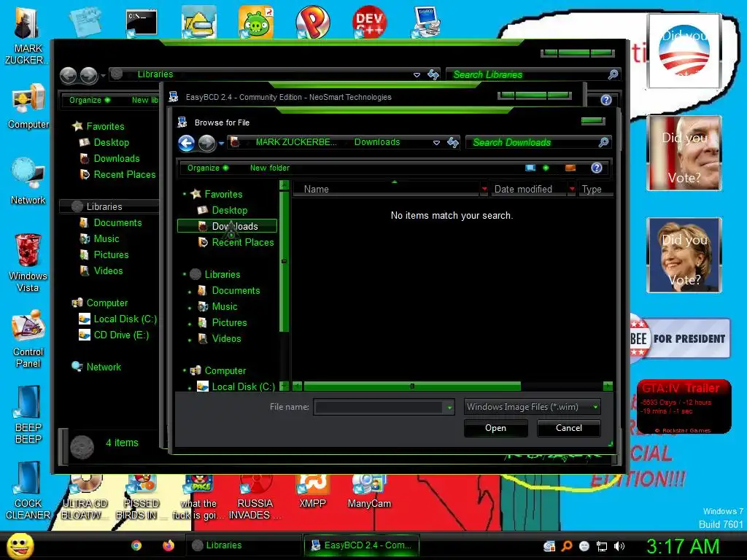
Task: Sort by the Name column header
Action: [387, 189]
